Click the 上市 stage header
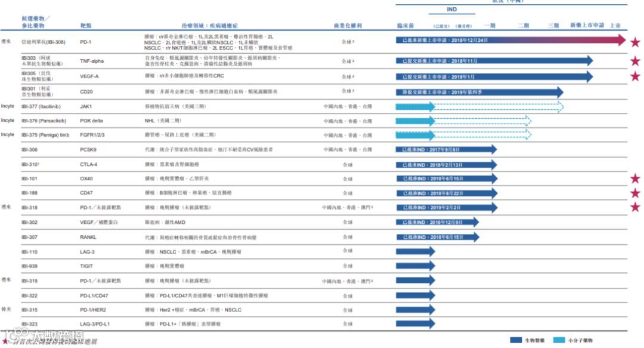The height and width of the screenshot is (348, 644). pos(615,26)
